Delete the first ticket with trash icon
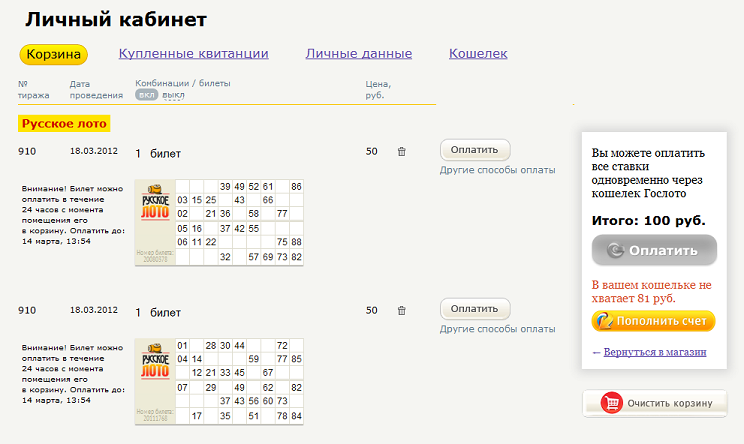 pyautogui.click(x=402, y=152)
